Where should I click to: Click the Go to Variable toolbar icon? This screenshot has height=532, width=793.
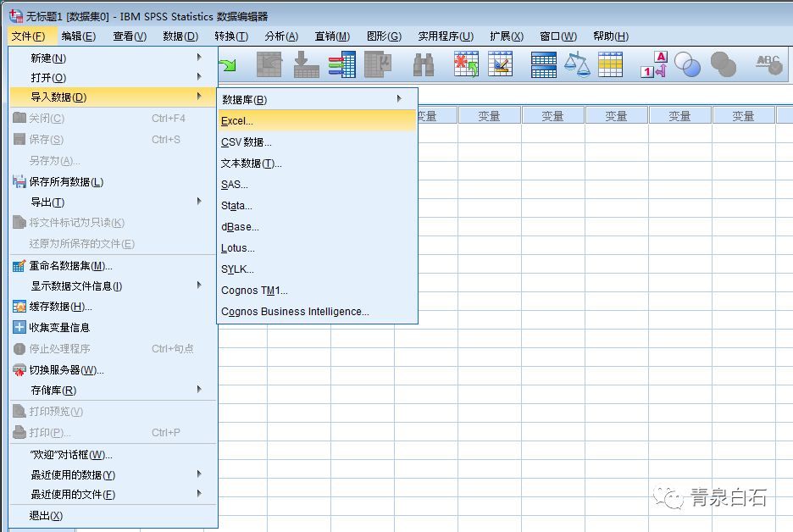[306, 64]
